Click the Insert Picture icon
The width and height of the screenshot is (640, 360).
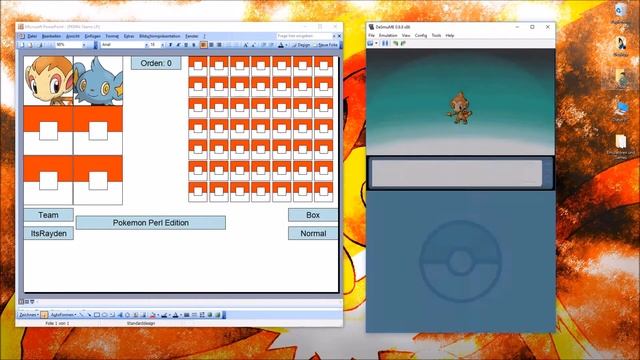143,315
